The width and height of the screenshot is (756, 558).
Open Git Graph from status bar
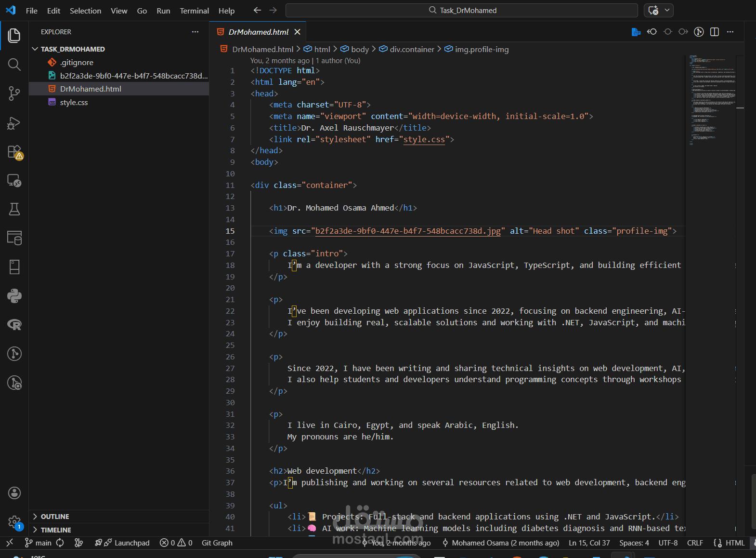click(x=217, y=543)
